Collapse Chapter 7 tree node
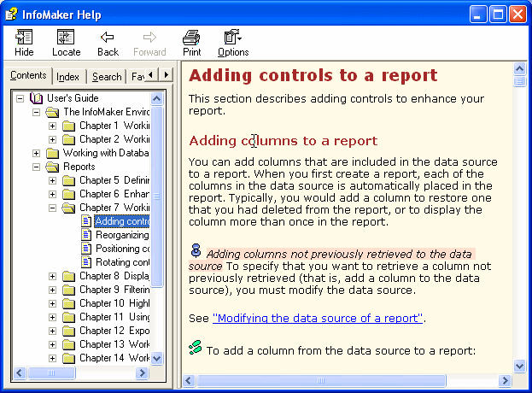The width and height of the screenshot is (532, 393). point(52,208)
